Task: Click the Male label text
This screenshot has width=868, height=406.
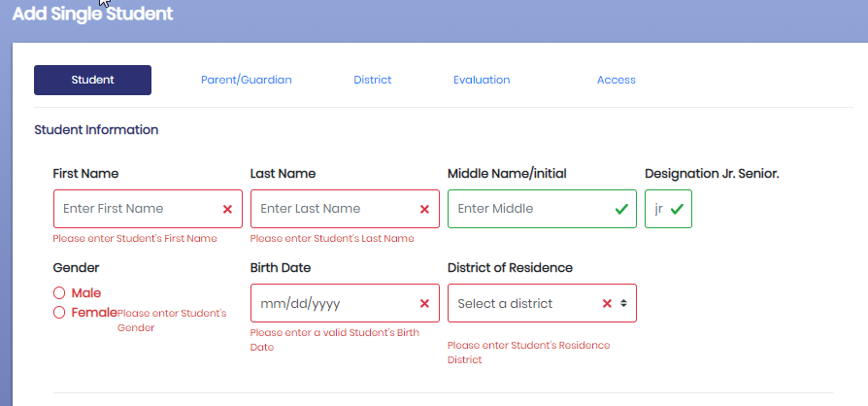Action: pyautogui.click(x=86, y=292)
